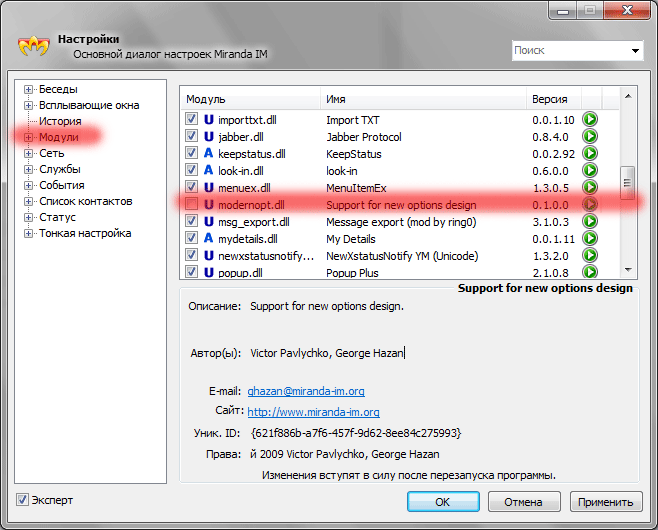Click the module list scrollbar thumb
658x530 pixels.
(x=628, y=183)
